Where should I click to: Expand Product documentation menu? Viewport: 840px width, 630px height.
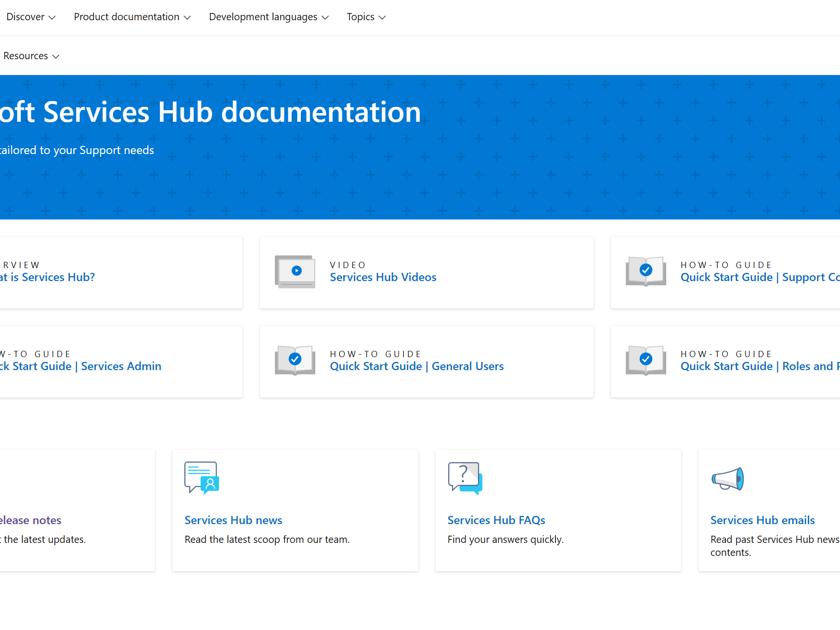click(132, 17)
